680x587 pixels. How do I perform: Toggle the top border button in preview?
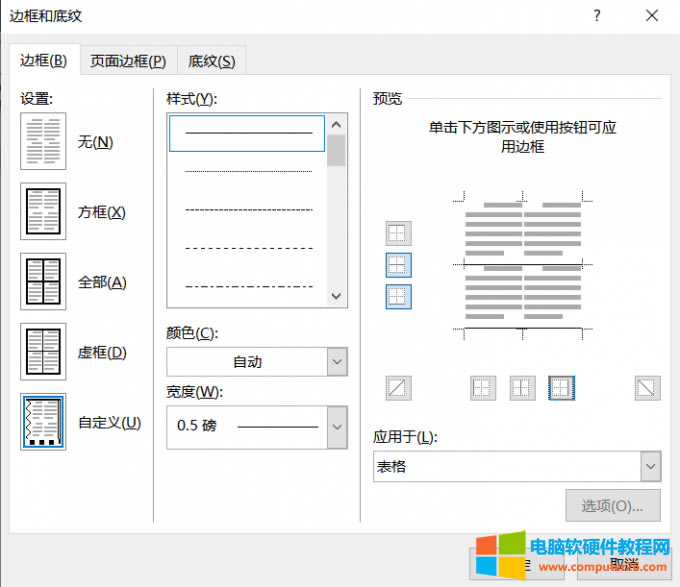pos(399,234)
